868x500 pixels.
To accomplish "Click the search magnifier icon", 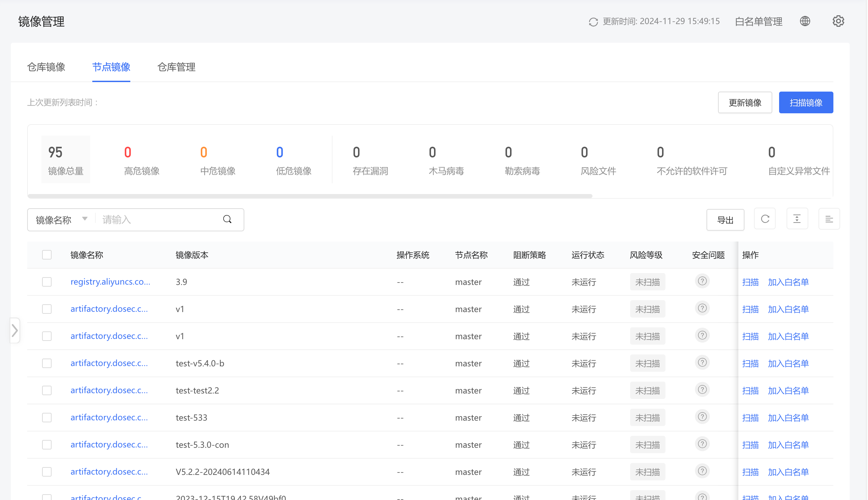I will click(227, 219).
